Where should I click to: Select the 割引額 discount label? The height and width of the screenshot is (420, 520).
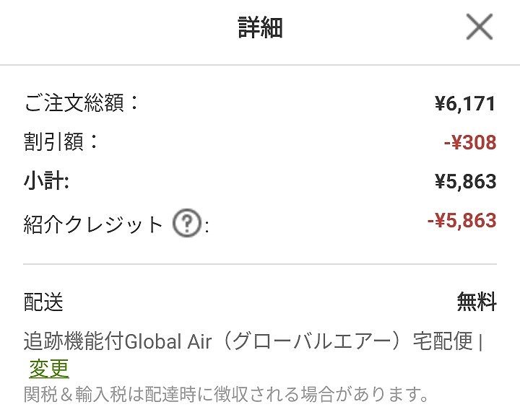pos(61,141)
